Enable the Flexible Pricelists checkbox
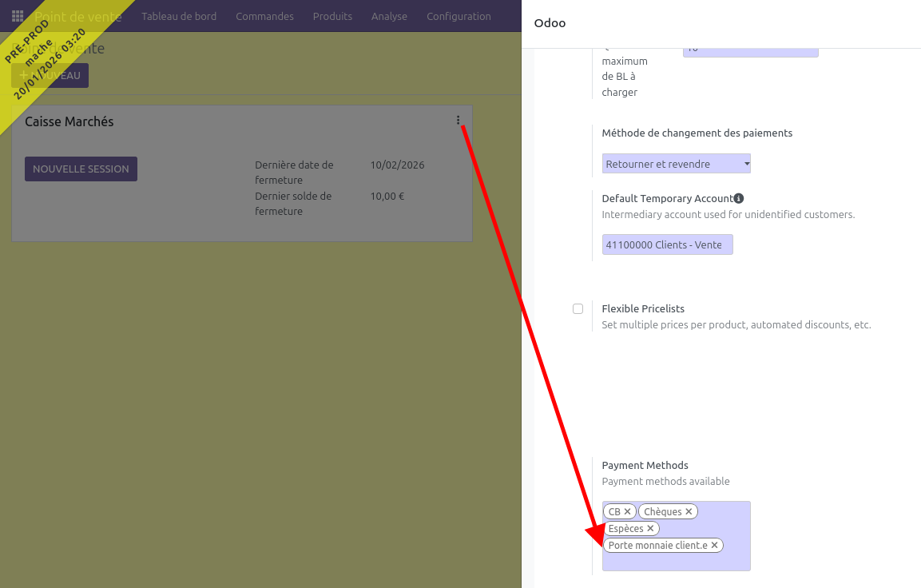Image resolution: width=921 pixels, height=588 pixels. (578, 309)
